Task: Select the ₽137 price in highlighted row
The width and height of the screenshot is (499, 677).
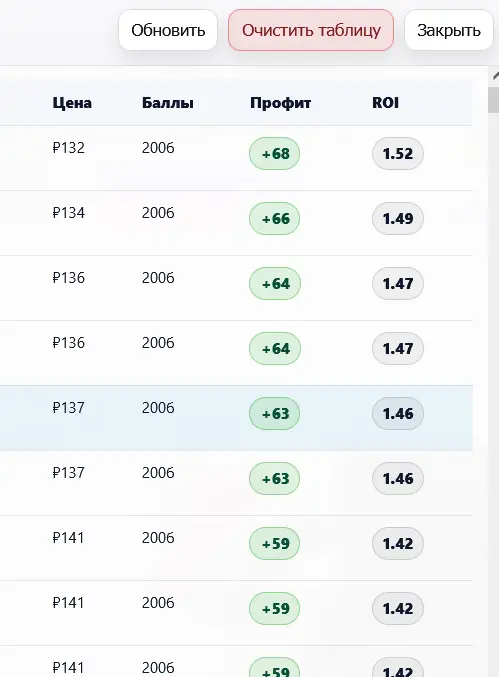Action: 69,408
